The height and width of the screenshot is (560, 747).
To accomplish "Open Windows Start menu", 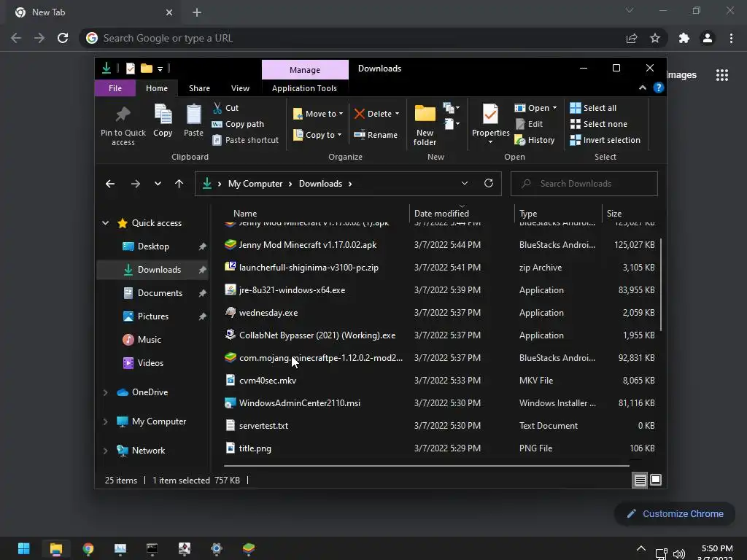I will (x=24, y=548).
